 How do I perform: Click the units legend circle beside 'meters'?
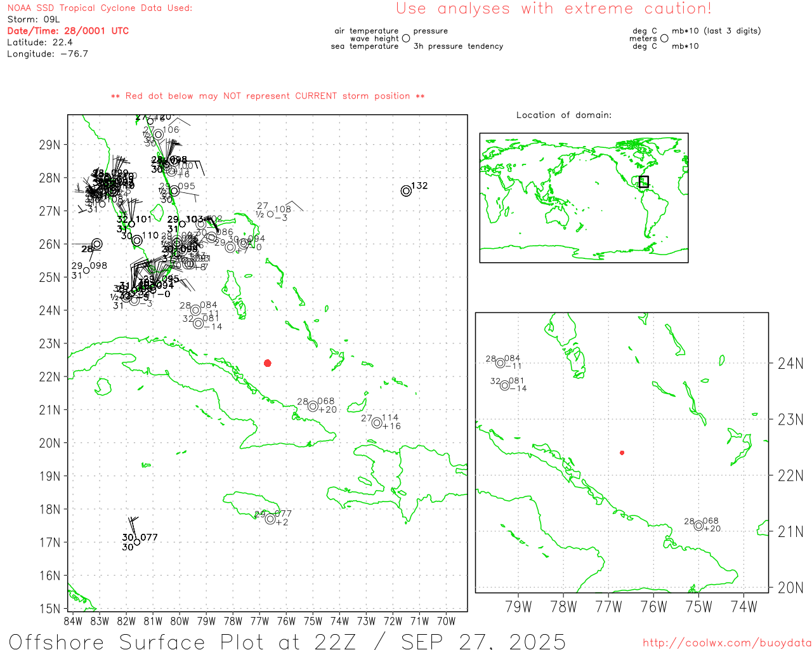coord(664,38)
